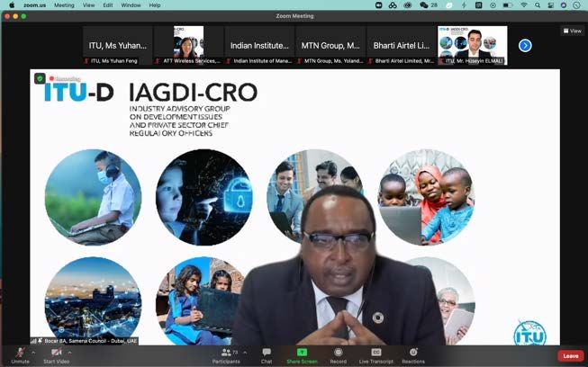This screenshot has height=367, width=588.
Task: Click the round ITU logo on slide corner
Action: point(529,333)
